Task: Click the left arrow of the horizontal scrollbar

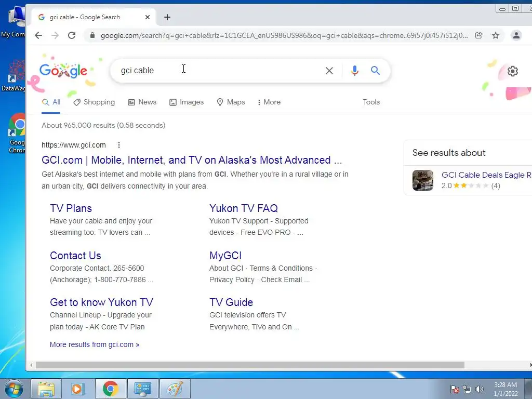Action: (x=31, y=365)
